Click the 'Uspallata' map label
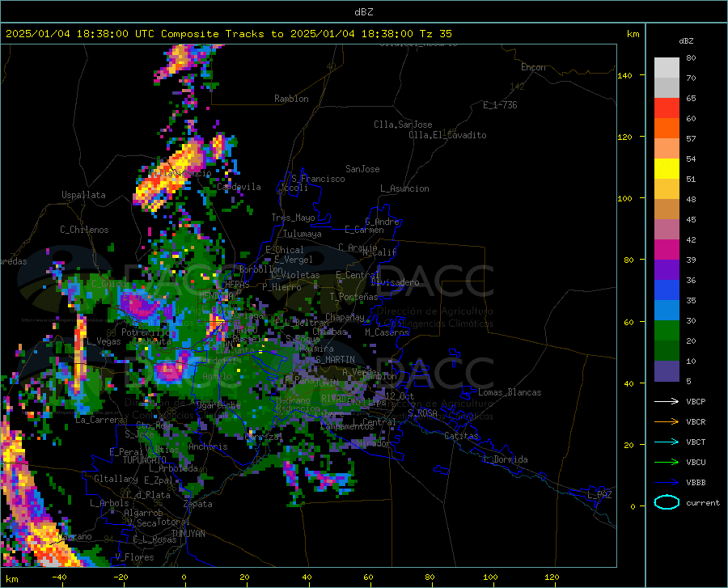The image size is (728, 588). tap(83, 195)
